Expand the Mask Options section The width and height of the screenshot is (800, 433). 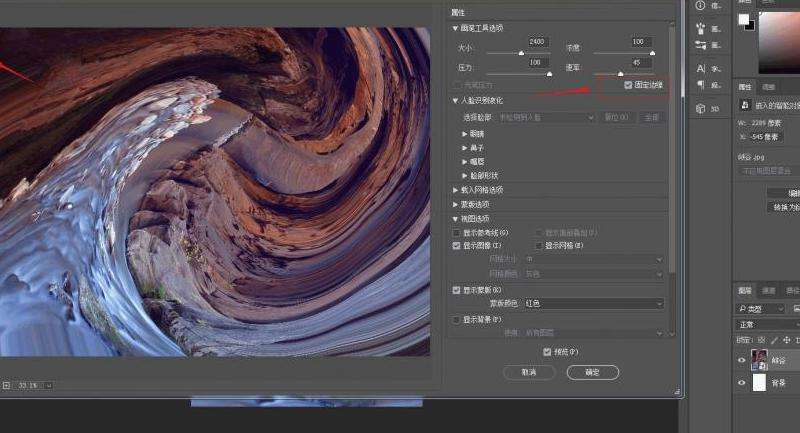tap(455, 205)
